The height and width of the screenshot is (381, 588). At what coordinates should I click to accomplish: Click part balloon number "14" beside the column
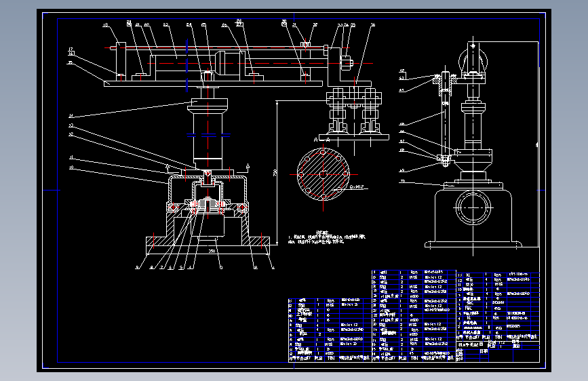pos(71,115)
